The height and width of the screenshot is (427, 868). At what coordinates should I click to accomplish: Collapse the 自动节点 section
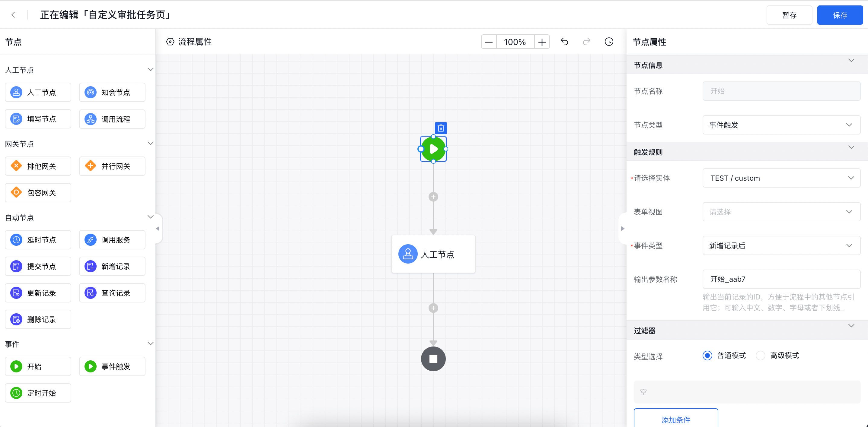coord(150,217)
